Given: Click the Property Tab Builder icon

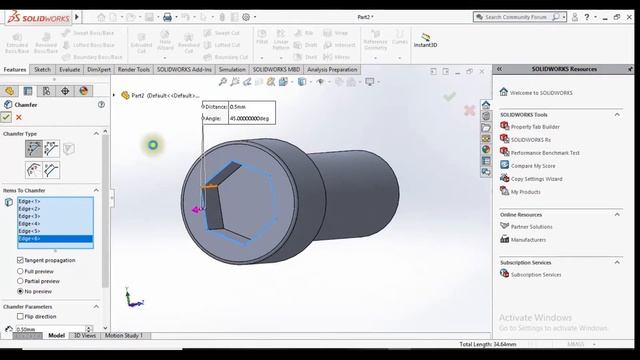Looking at the screenshot, I should coord(504,126).
